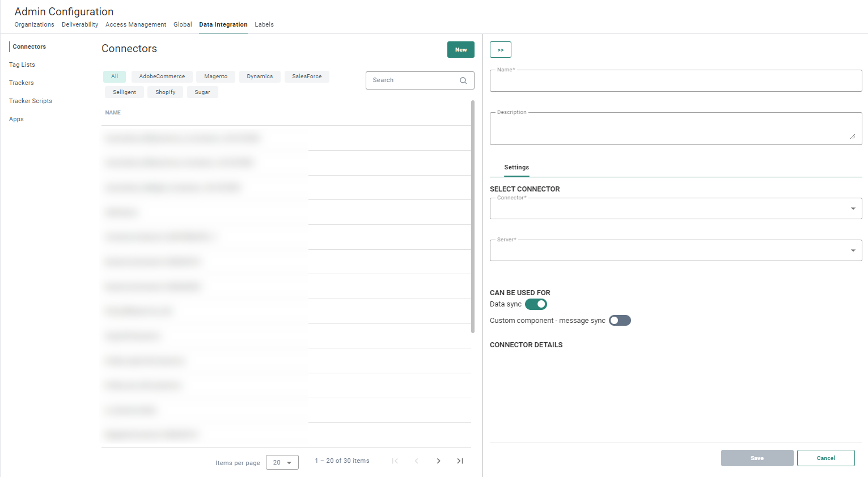Click the search magnifier icon

(463, 80)
